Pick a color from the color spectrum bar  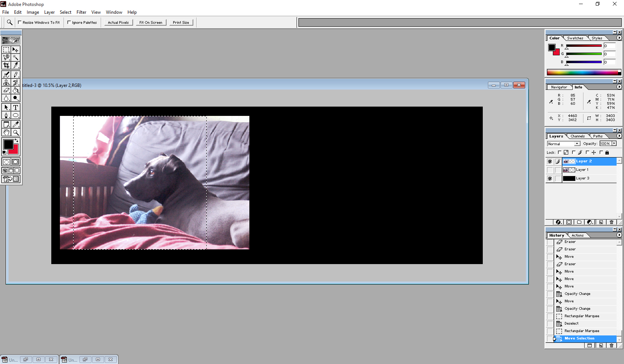coord(584,72)
